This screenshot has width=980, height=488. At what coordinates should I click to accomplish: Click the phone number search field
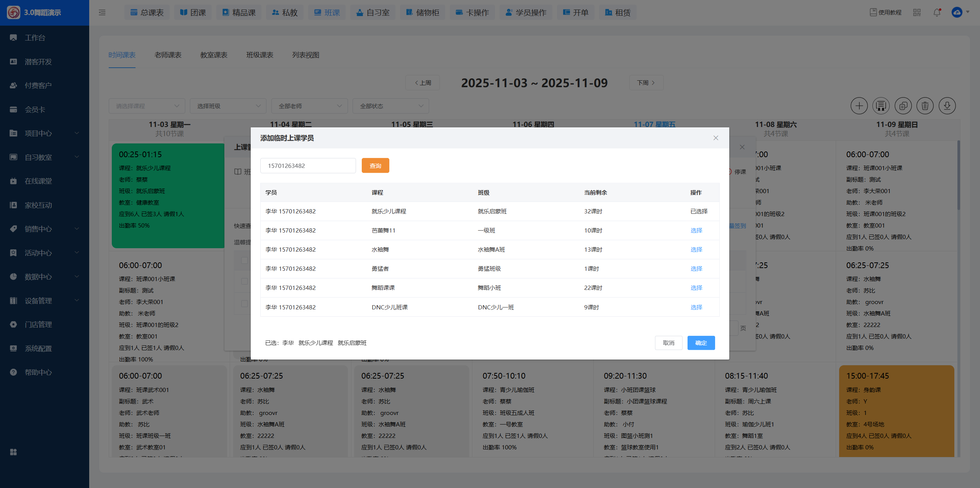point(308,166)
